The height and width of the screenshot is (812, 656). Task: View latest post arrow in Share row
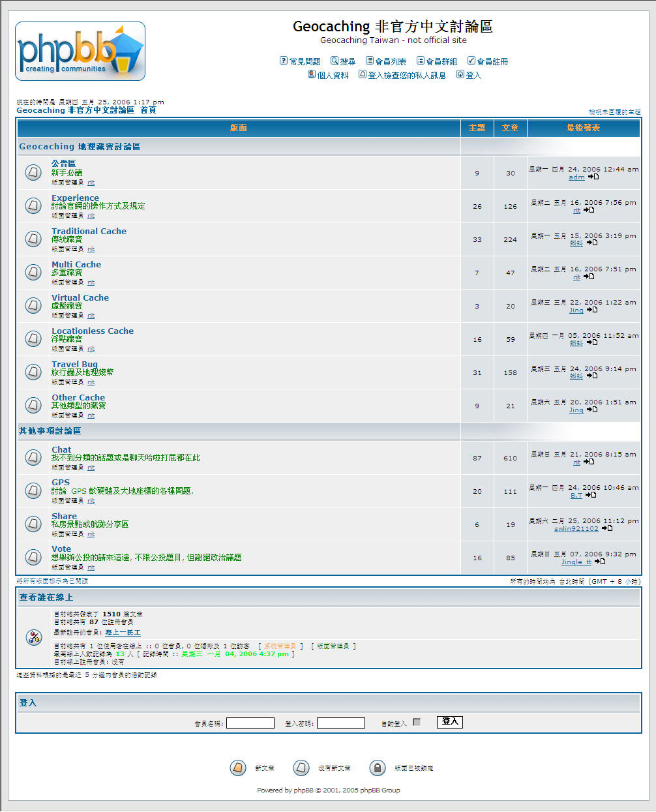(x=607, y=528)
